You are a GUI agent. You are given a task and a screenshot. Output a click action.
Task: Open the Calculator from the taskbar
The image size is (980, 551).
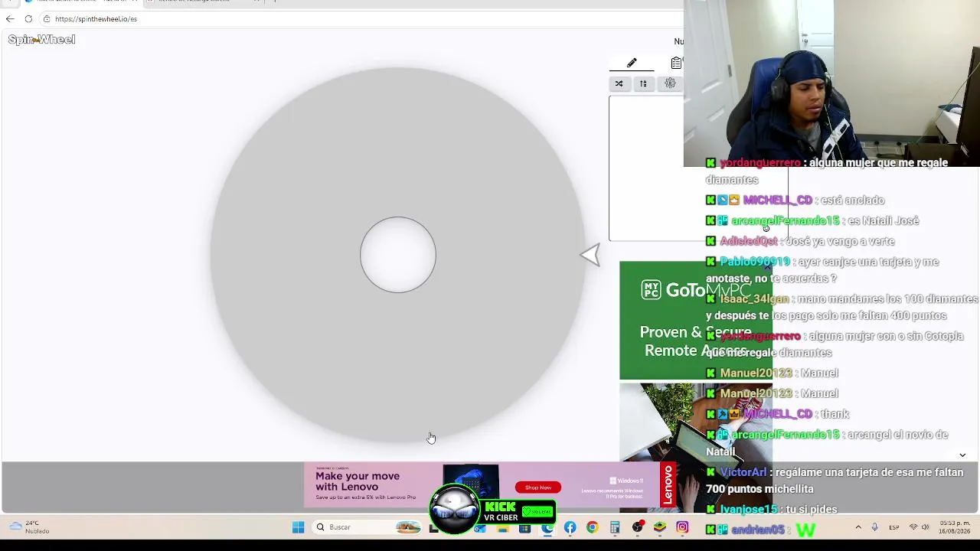click(x=614, y=527)
